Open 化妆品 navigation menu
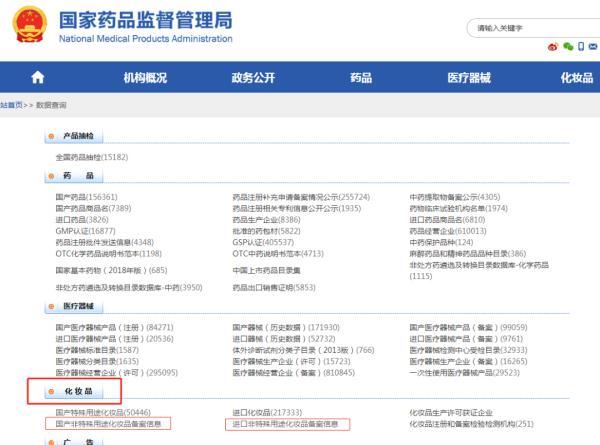This screenshot has width=600, height=445. click(577, 78)
